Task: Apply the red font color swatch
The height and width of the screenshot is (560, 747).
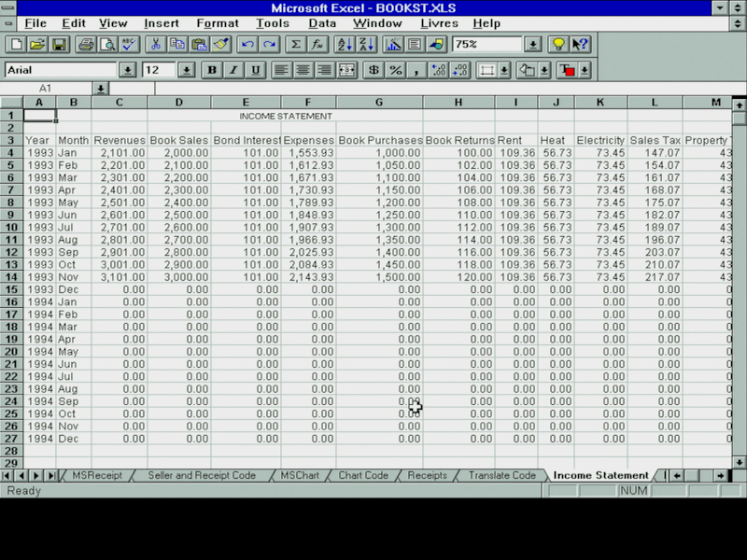Action: (x=567, y=70)
